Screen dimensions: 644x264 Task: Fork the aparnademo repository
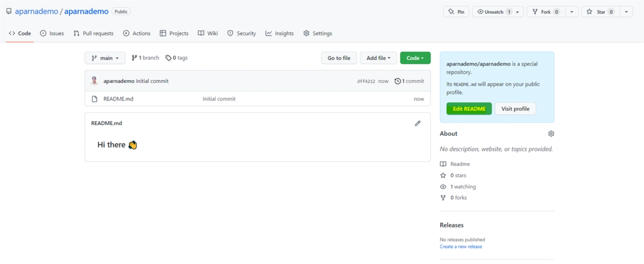click(546, 12)
